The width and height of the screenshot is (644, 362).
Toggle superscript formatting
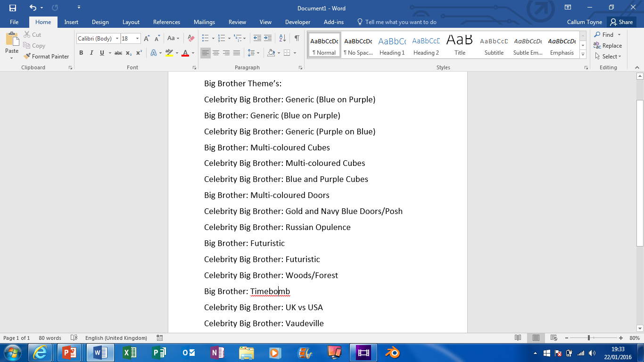(x=139, y=53)
